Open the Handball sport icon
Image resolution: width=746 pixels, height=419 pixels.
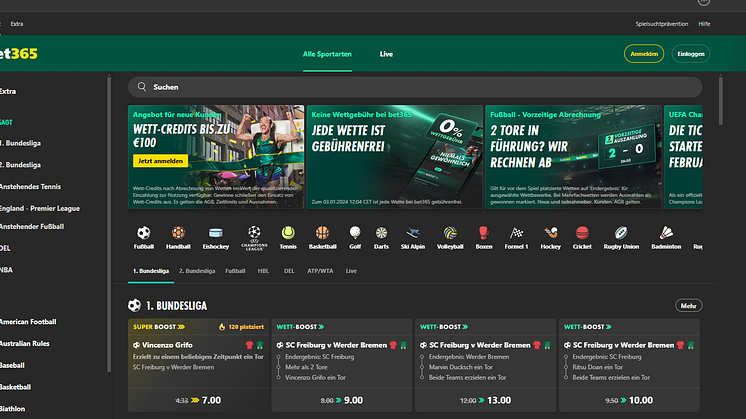pyautogui.click(x=178, y=233)
